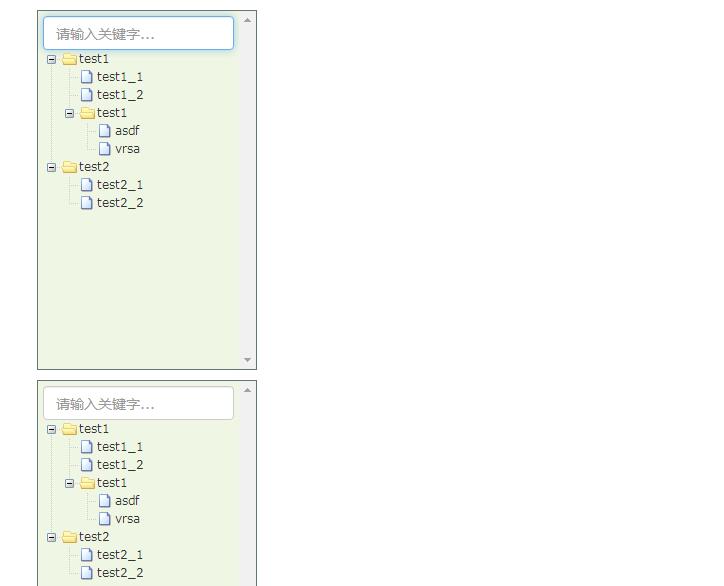This screenshot has height=586, width=724.
Task: Click the test2 folder icon in the first tree
Action: click(69, 167)
